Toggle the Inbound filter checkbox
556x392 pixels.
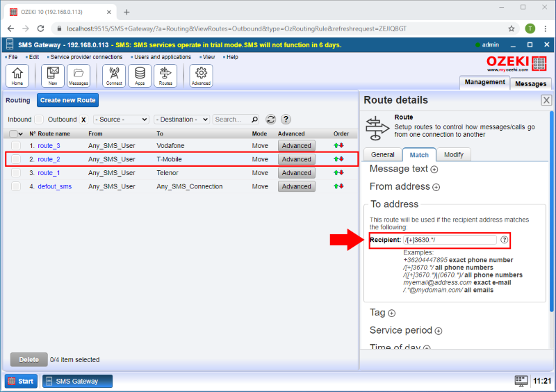tap(39, 120)
